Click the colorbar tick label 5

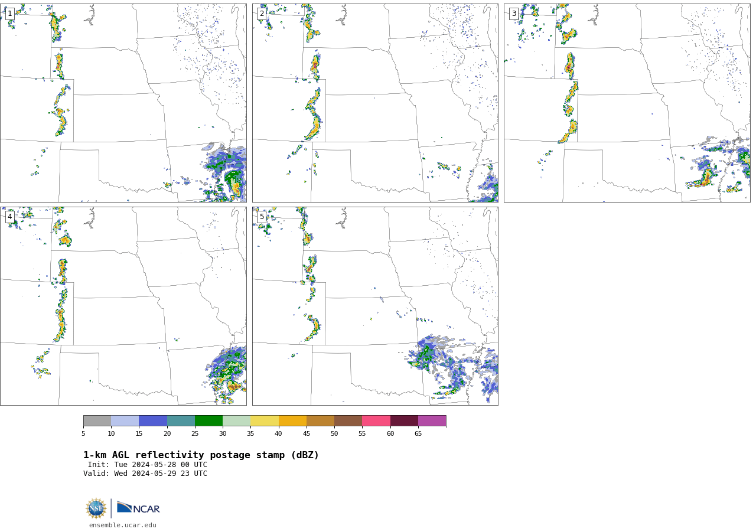click(x=83, y=434)
